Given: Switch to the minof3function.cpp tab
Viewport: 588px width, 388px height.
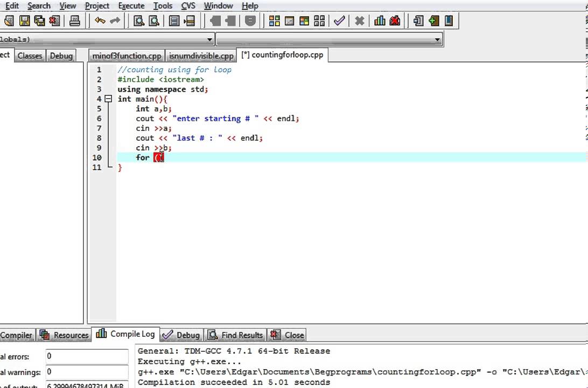Looking at the screenshot, I should pyautogui.click(x=127, y=56).
